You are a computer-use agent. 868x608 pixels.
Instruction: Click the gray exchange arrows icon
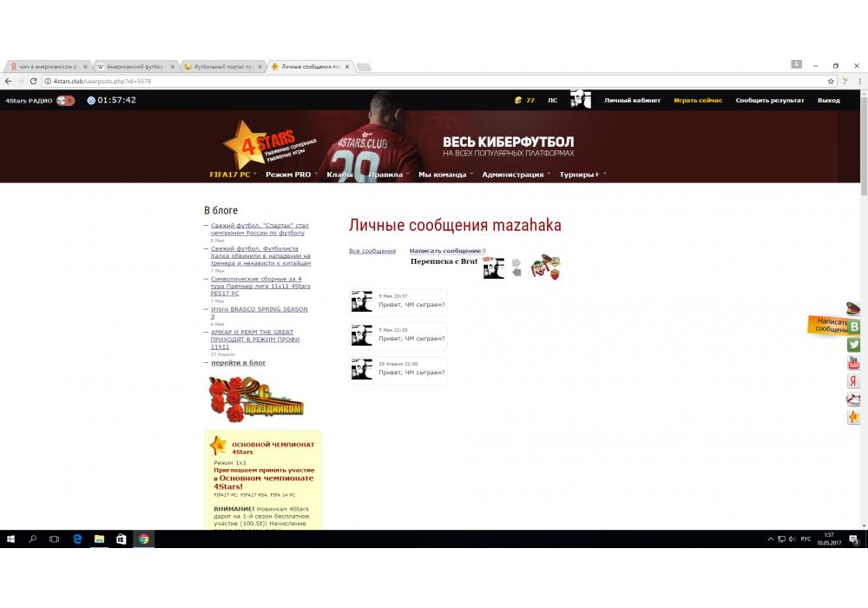516,268
